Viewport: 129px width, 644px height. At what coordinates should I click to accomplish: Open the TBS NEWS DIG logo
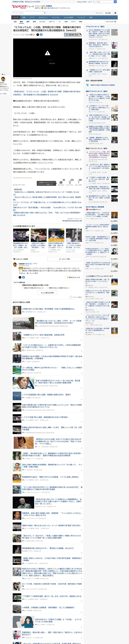pos(73,35)
